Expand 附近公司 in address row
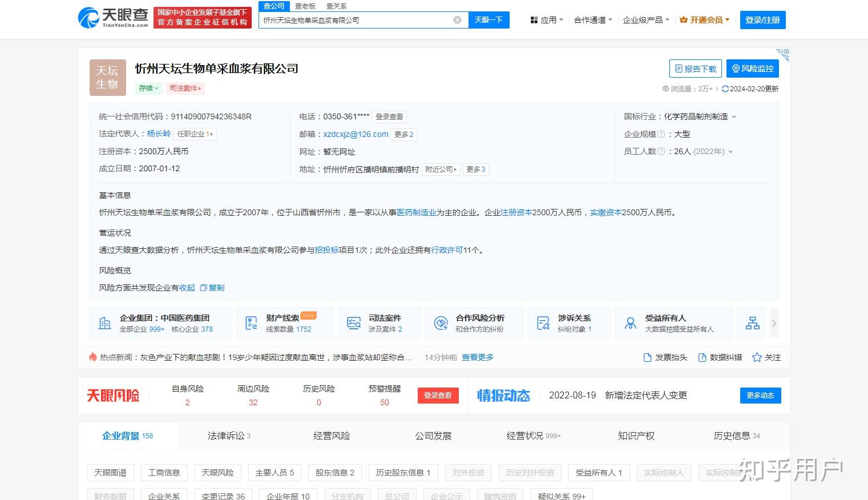This screenshot has width=868, height=500. [441, 170]
